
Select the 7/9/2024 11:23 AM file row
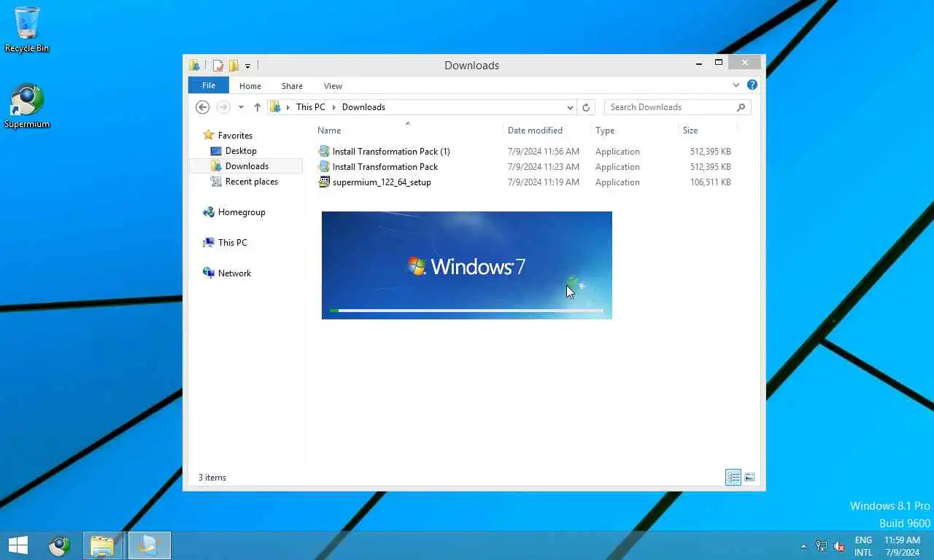(525, 167)
